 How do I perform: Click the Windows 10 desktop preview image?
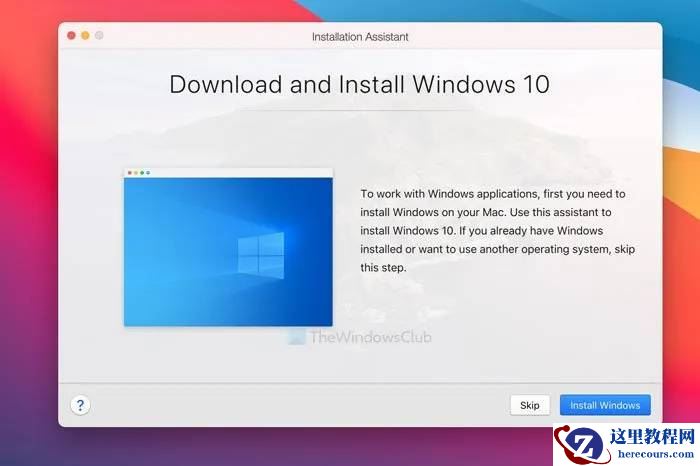(228, 247)
